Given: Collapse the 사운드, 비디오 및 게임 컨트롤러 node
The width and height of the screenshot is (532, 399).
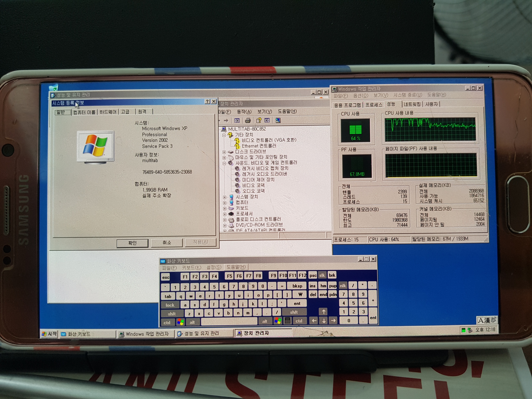Looking at the screenshot, I should [224, 163].
